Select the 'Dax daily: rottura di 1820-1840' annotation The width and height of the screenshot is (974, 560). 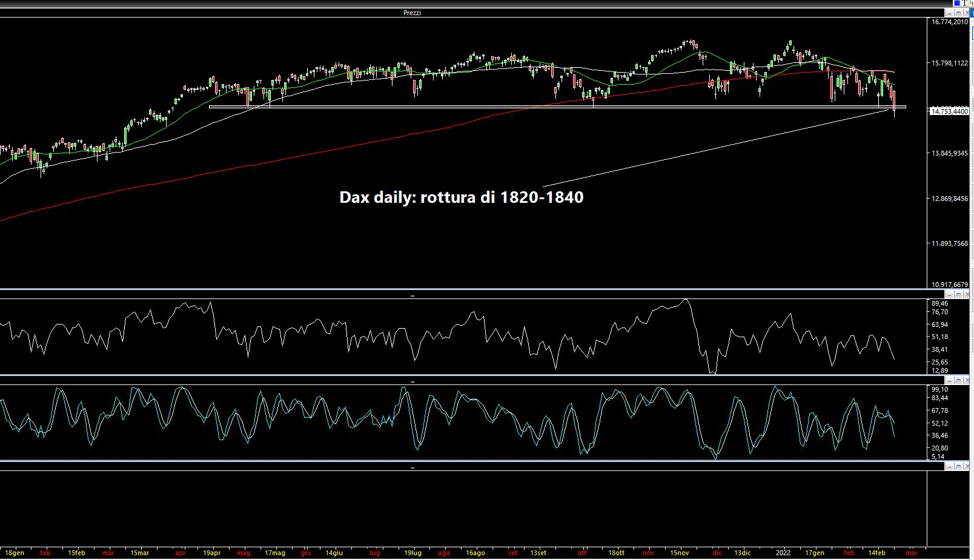462,197
